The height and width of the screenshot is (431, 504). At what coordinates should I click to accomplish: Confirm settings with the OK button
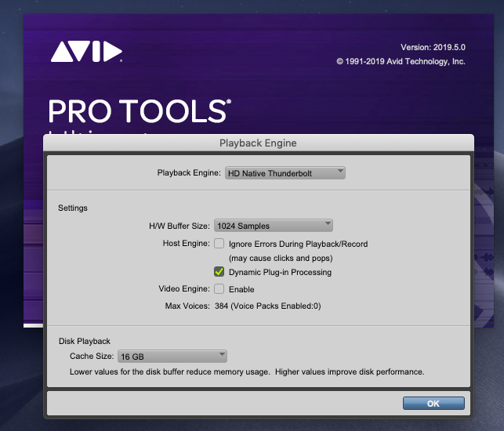click(433, 404)
